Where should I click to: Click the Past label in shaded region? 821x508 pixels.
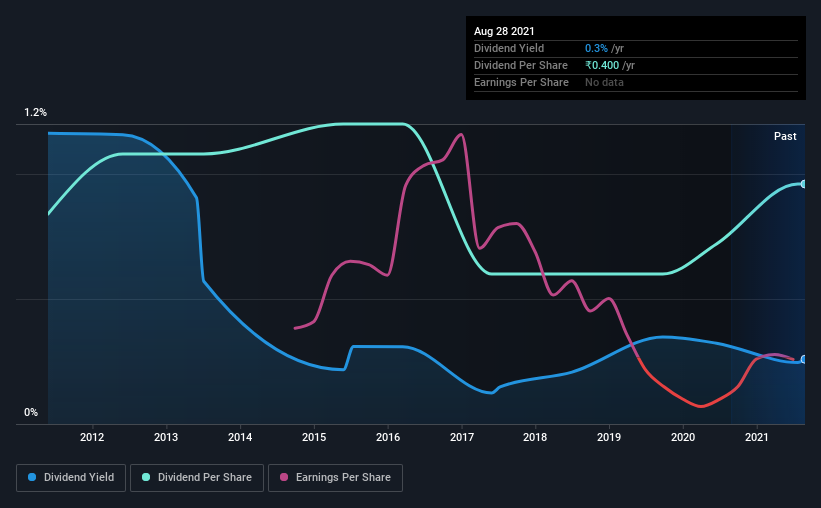tap(785, 136)
